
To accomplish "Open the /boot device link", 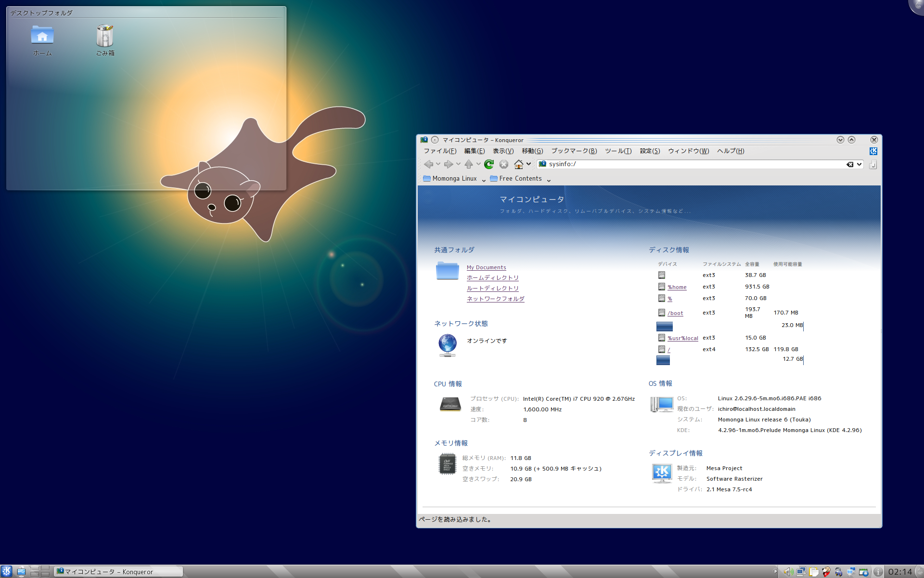I will (x=675, y=313).
